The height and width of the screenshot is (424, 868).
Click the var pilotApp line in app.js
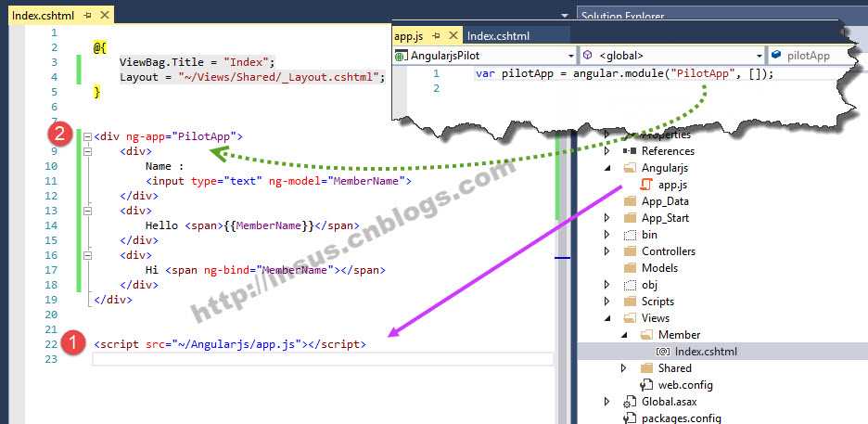coord(624,73)
